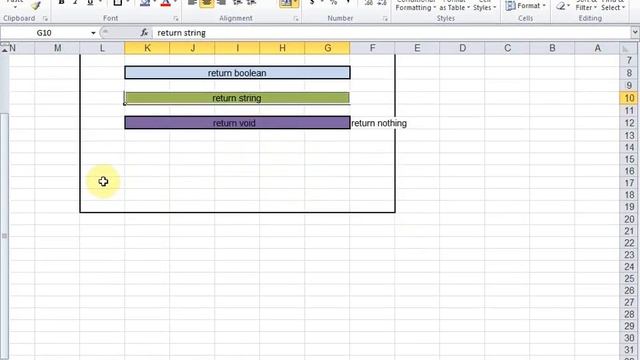Click the red Font Color A icon
Image resolution: width=640 pixels, height=360 pixels.
tap(165, 3)
